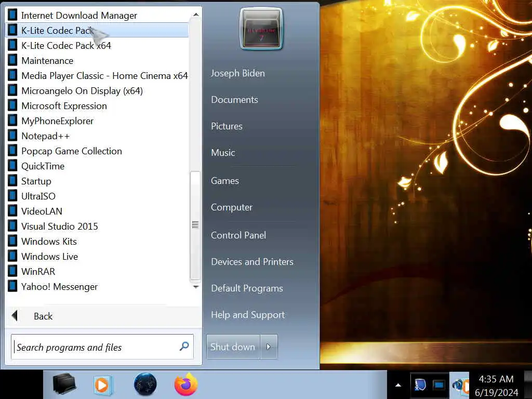Open the Yahoo! Messenger folder

coord(97,287)
